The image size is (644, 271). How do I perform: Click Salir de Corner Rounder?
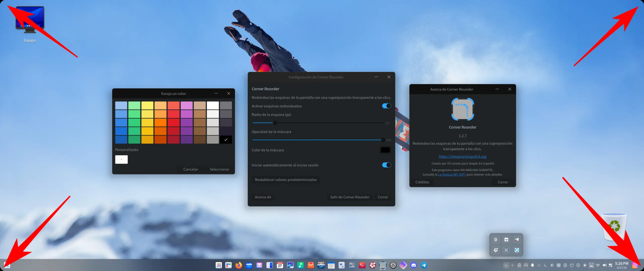coord(350,197)
